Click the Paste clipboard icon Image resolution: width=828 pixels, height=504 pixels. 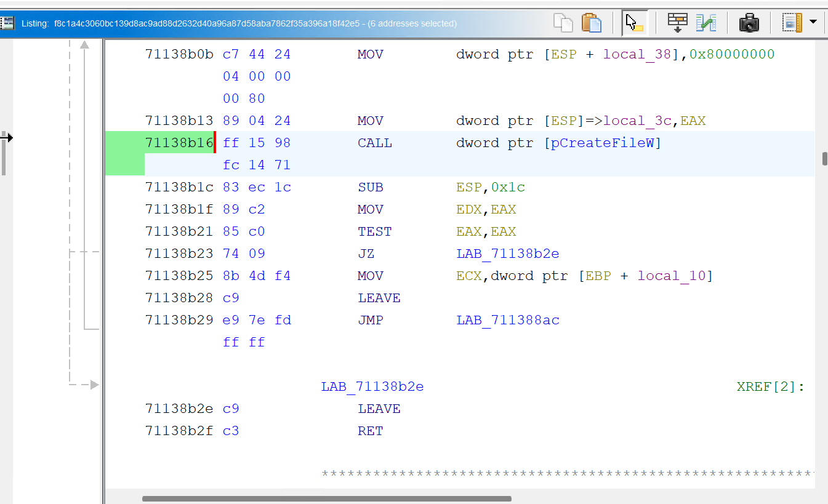tap(592, 23)
